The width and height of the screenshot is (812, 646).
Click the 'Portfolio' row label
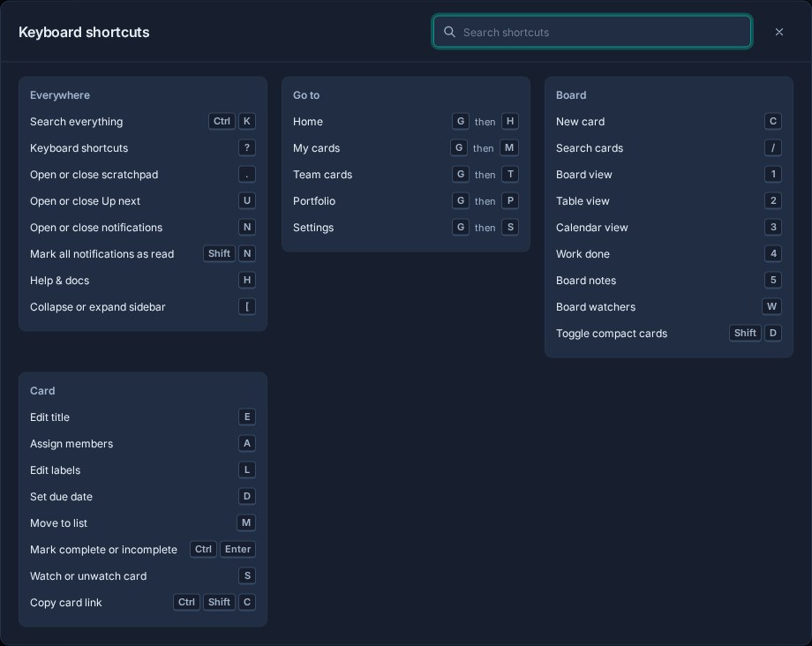pos(314,201)
